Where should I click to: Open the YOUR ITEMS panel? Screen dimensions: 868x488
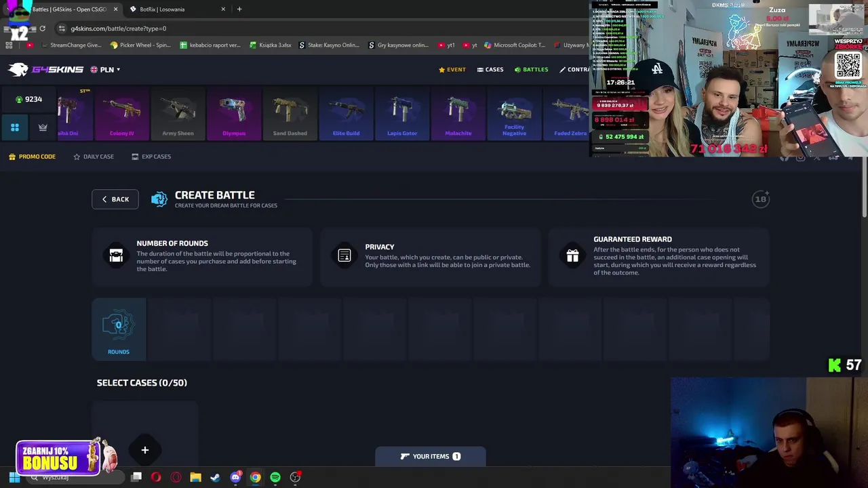click(431, 457)
